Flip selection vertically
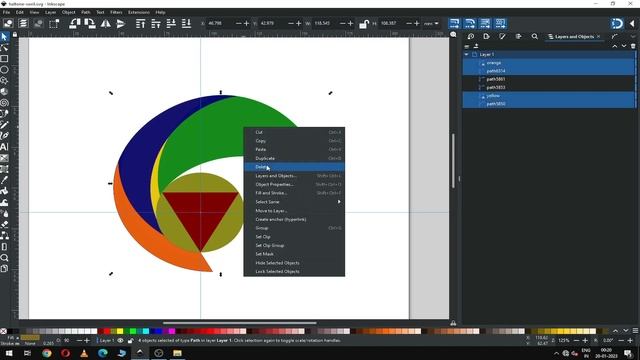640x360 pixels. tap(120, 23)
